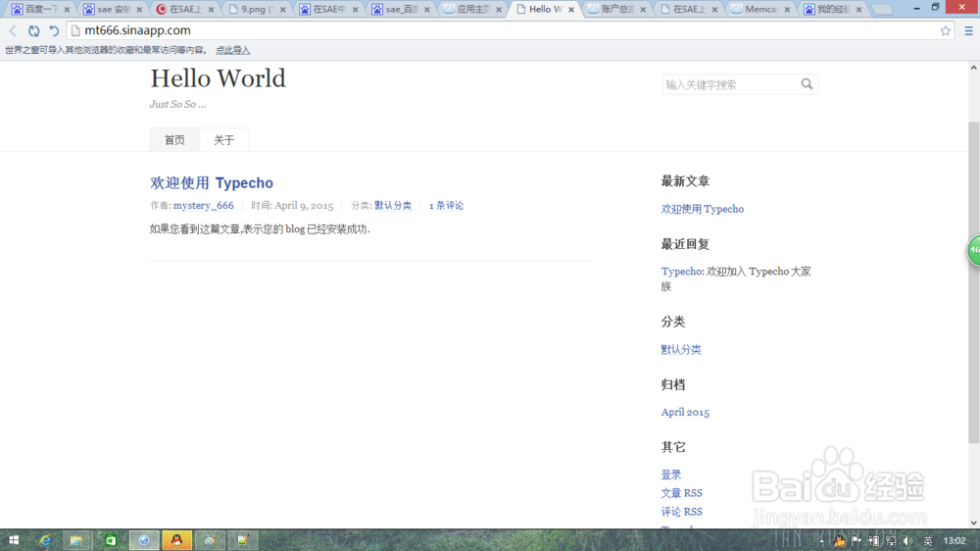This screenshot has width=980, height=551.
Task: Click the search magnifier icon on blog
Action: click(x=807, y=83)
